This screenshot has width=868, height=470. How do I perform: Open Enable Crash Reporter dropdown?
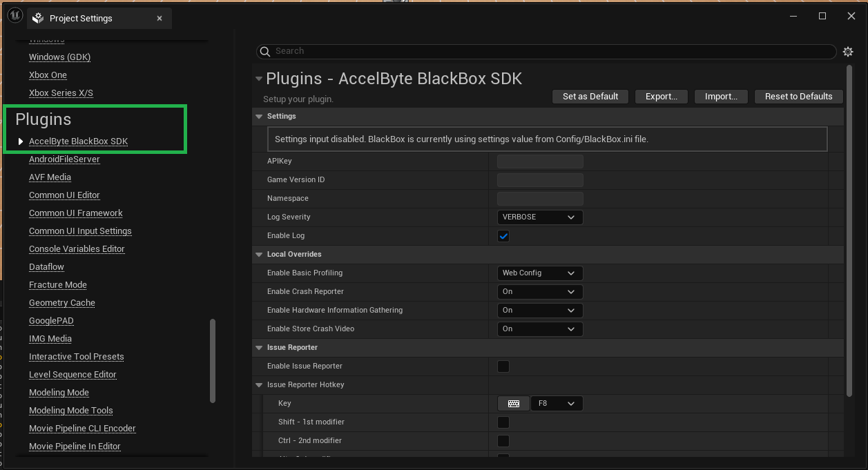click(540, 292)
